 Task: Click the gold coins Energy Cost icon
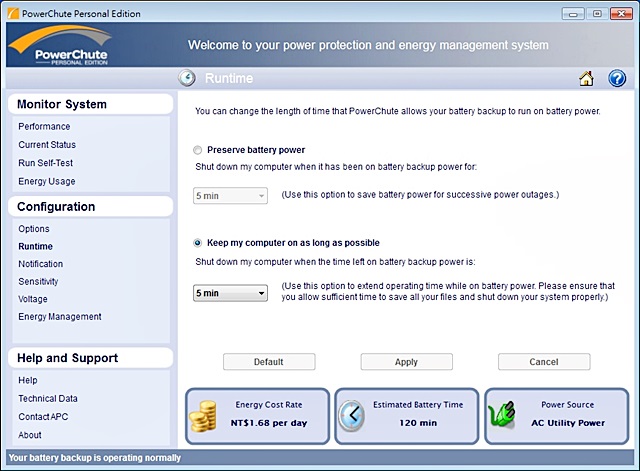coord(203,416)
